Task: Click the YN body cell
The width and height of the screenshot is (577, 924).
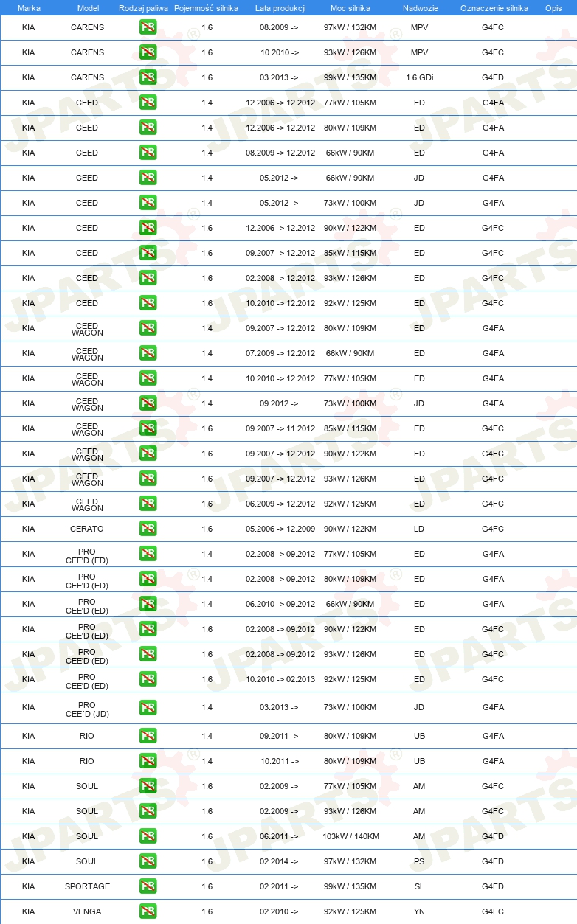Action: [419, 911]
